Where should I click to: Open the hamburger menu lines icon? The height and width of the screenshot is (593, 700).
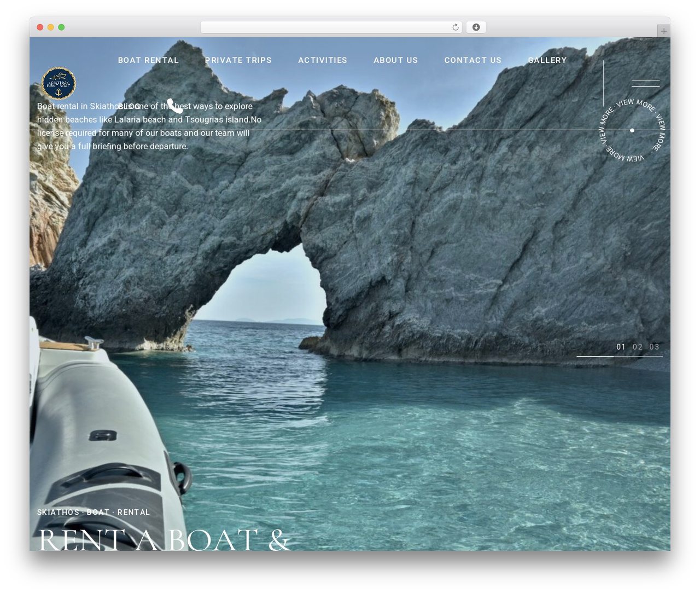(x=645, y=83)
